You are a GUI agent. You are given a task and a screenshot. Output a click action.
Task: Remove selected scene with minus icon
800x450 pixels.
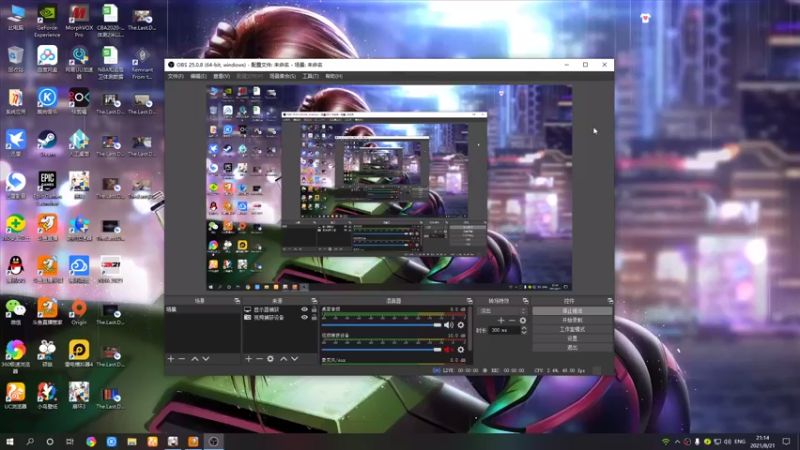[182, 359]
